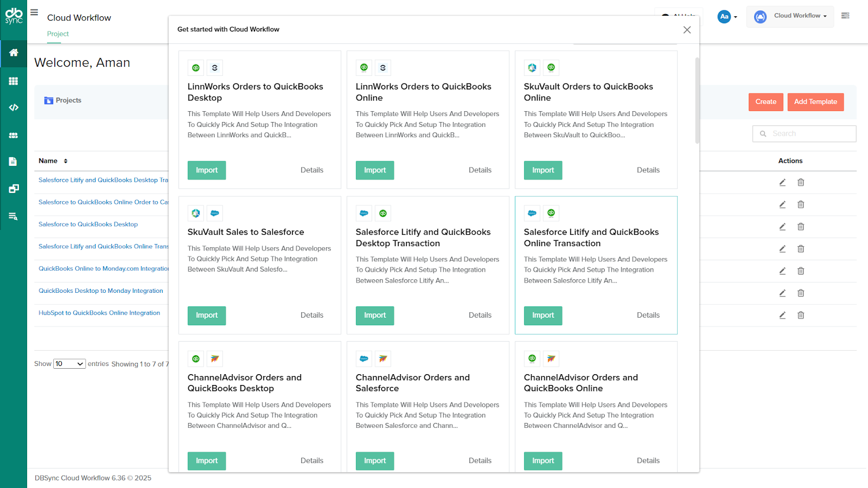Open the apps grid icon in the sidebar
The width and height of the screenshot is (868, 488).
tap(14, 81)
